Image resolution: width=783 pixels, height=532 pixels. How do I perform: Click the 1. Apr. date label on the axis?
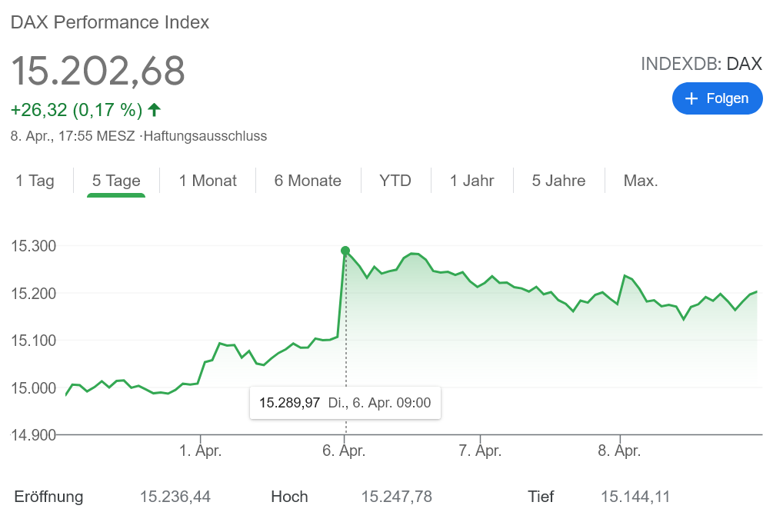click(x=200, y=451)
